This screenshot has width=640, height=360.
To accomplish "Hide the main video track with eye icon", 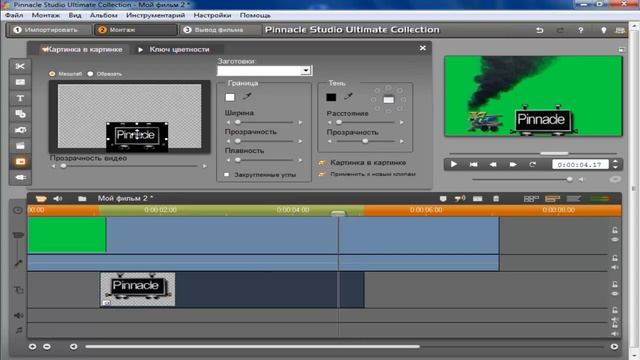I will tap(615, 240).
